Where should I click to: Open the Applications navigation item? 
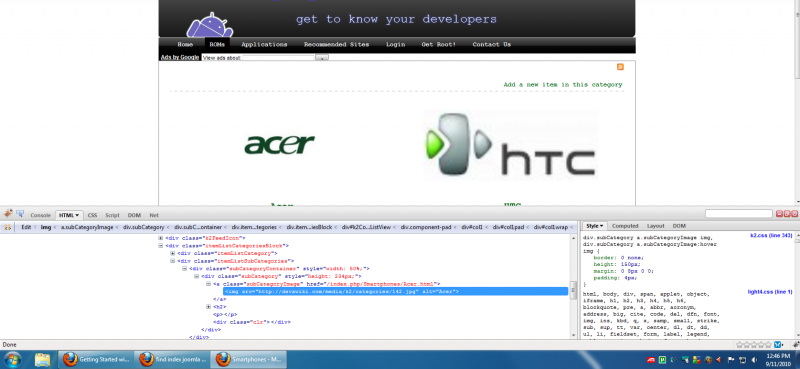(264, 44)
